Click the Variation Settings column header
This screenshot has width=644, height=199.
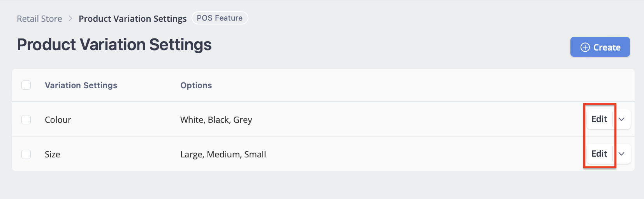click(81, 86)
